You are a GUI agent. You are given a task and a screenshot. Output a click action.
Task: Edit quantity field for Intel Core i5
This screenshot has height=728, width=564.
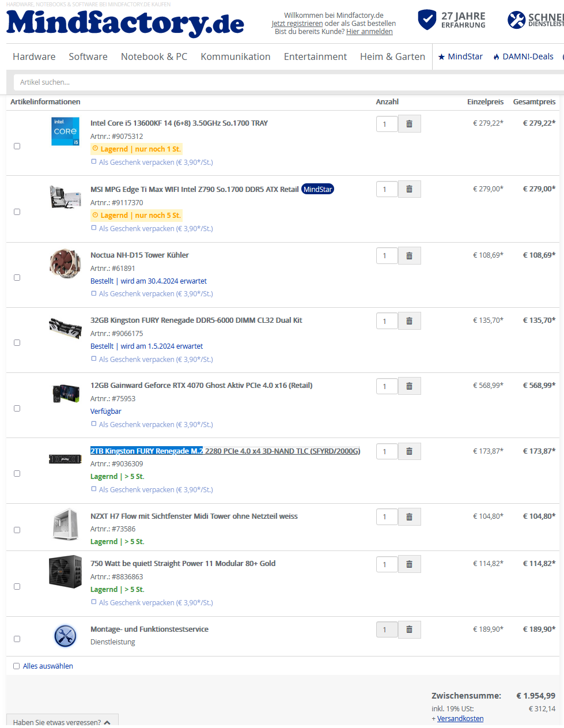(x=387, y=124)
